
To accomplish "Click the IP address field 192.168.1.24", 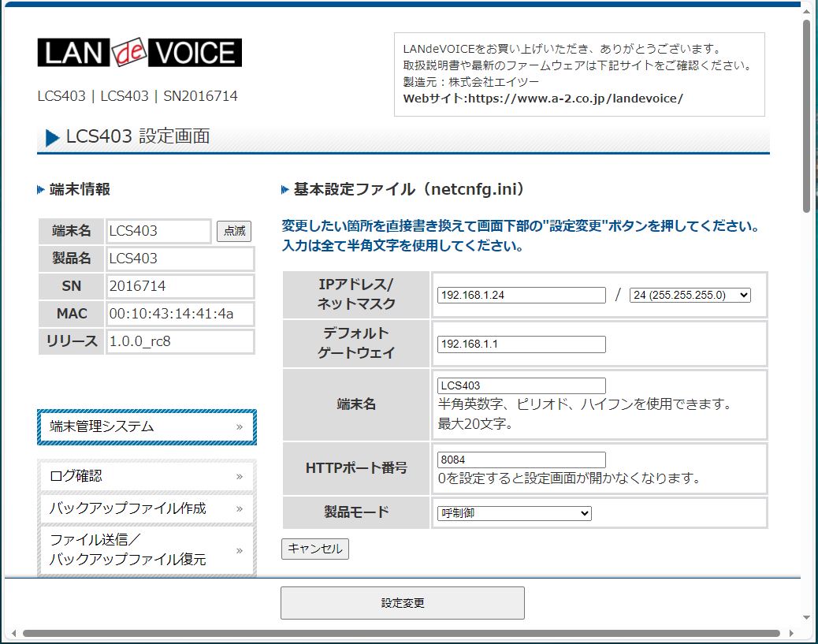I will click(x=521, y=295).
